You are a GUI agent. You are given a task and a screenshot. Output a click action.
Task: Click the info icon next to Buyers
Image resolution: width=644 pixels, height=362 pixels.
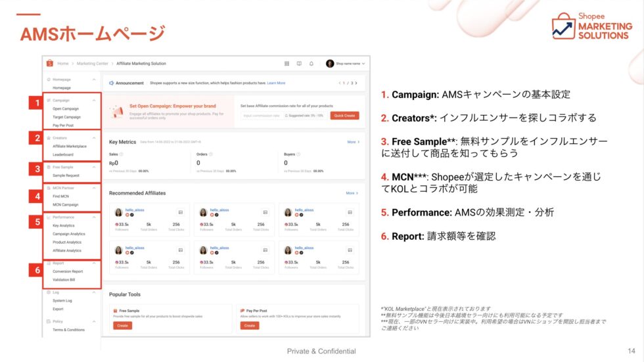tap(298, 154)
